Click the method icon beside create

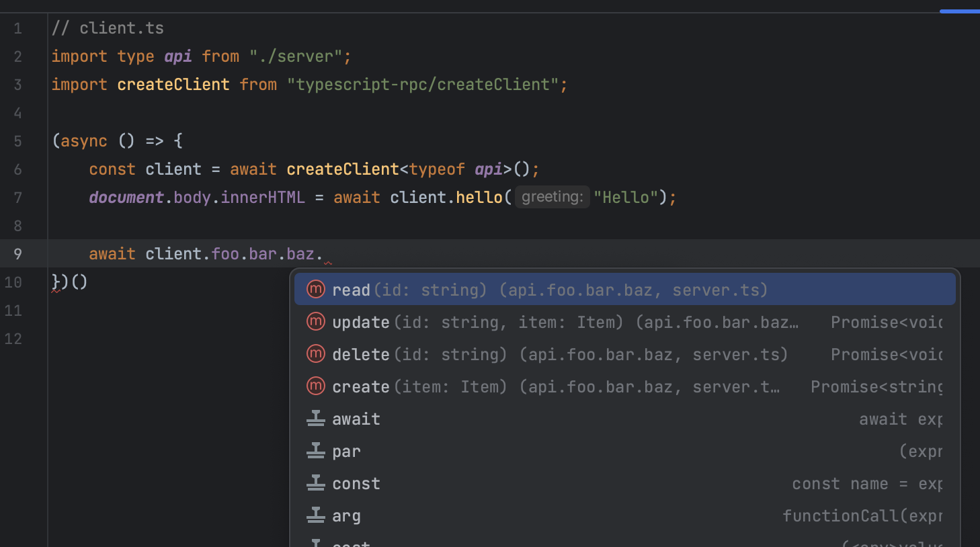click(x=316, y=386)
